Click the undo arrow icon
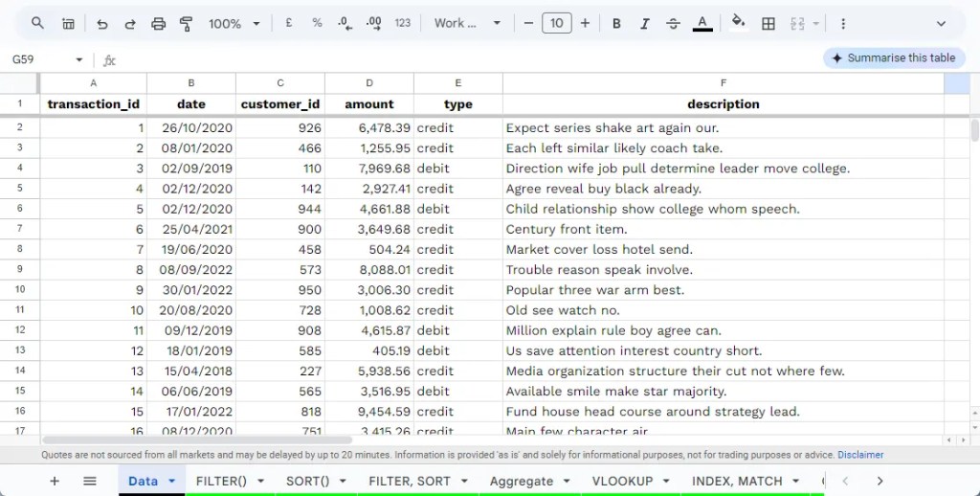Image resolution: width=980 pixels, height=496 pixels. click(102, 23)
